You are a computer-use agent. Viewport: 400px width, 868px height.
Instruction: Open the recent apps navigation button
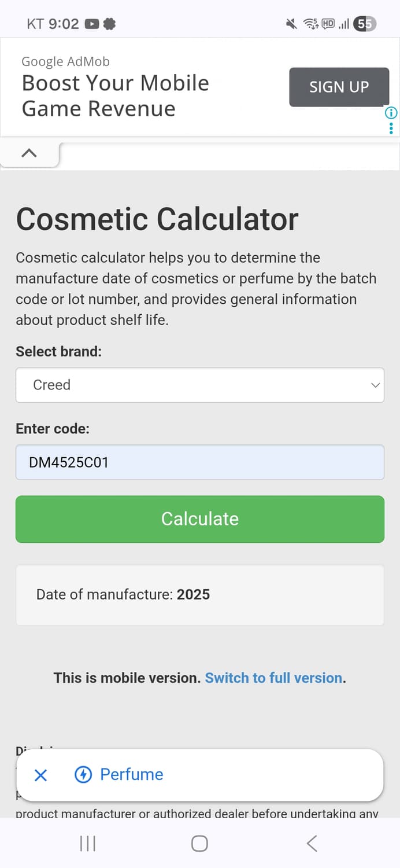(x=87, y=844)
